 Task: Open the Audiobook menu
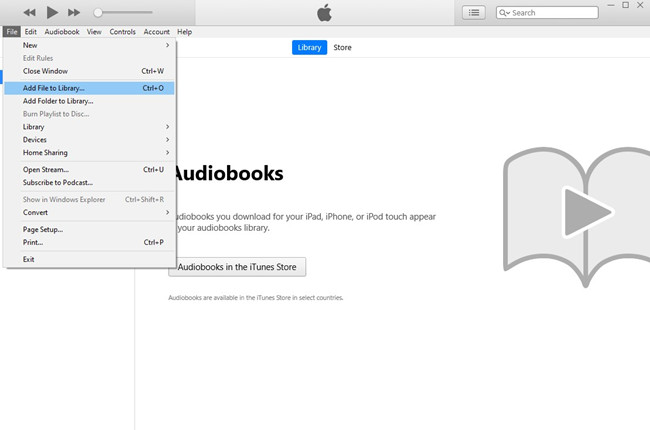(x=62, y=32)
